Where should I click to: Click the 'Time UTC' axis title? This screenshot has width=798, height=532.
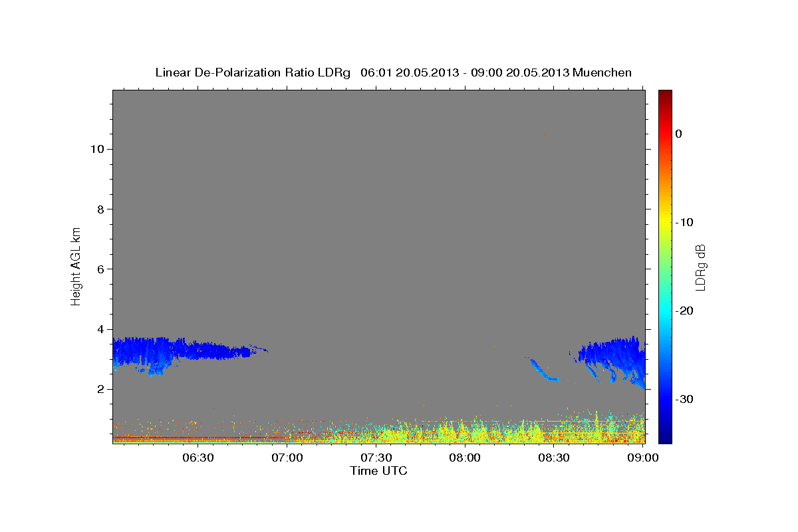378,471
